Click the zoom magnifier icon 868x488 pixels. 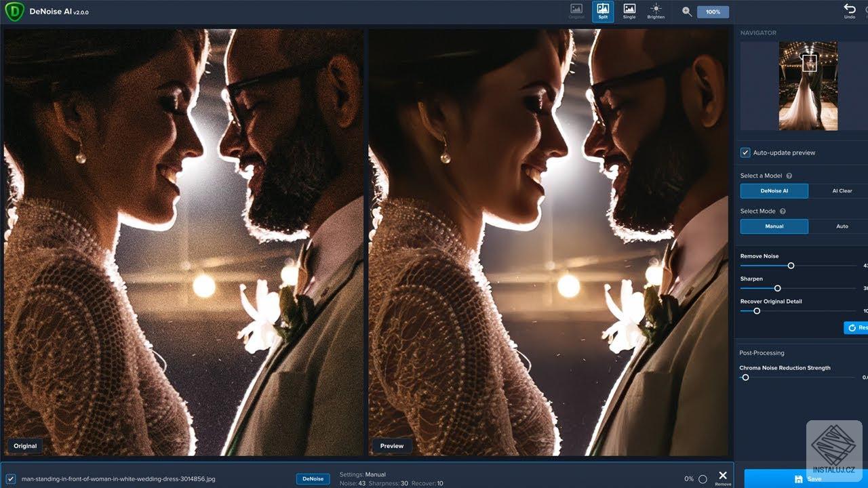tap(687, 12)
